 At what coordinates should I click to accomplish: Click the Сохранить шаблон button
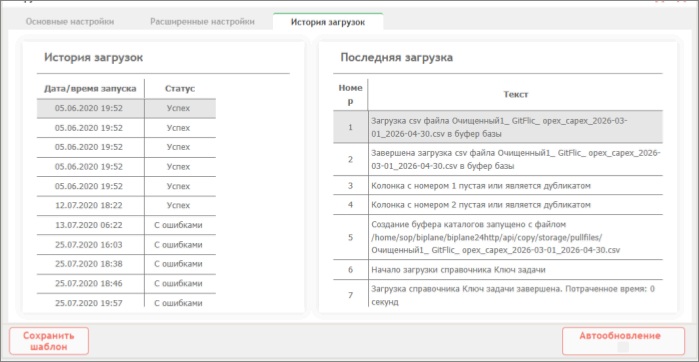pos(49,341)
